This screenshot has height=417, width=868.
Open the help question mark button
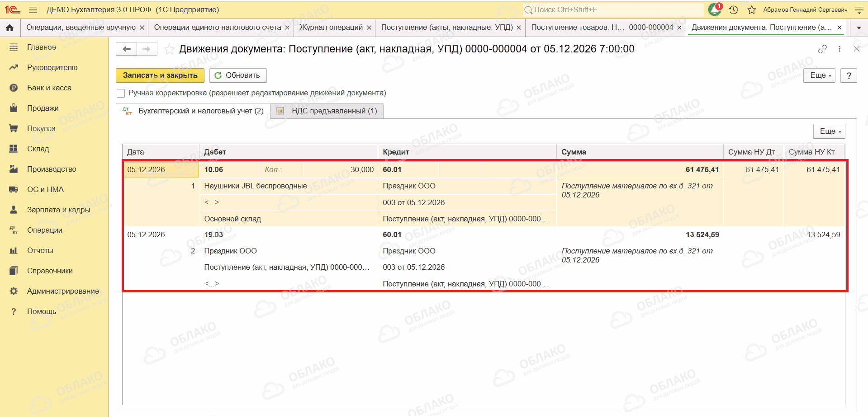[849, 75]
